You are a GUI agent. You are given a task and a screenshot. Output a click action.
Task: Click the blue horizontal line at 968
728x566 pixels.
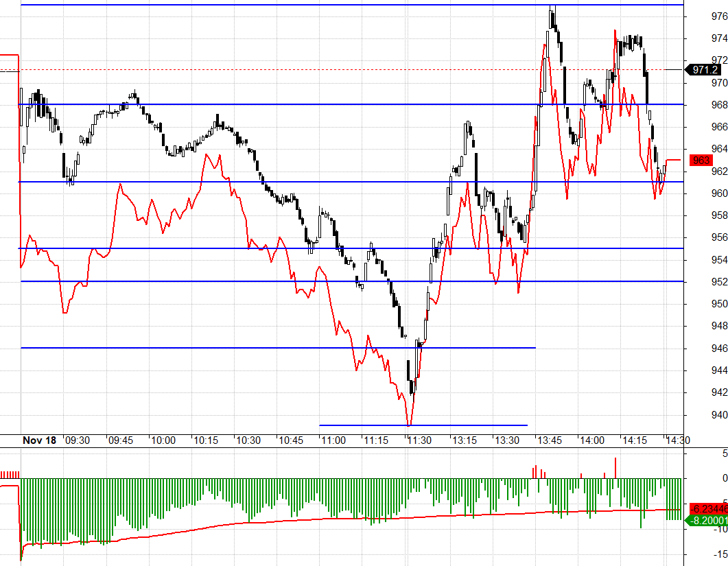pyautogui.click(x=343, y=104)
